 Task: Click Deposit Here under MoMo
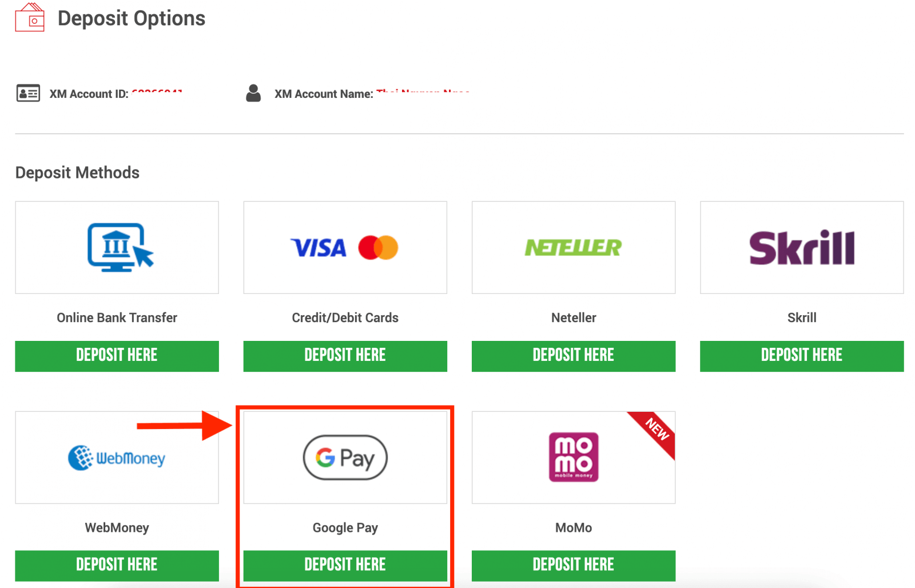point(573,565)
